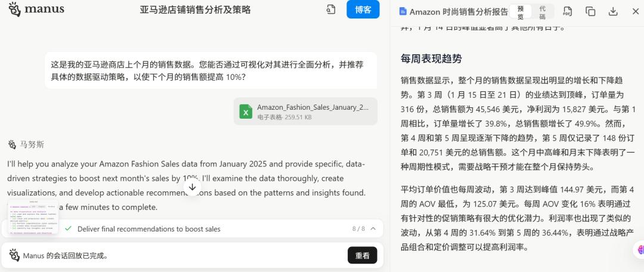Click the 每周表现趋势 section heading

coord(431,58)
